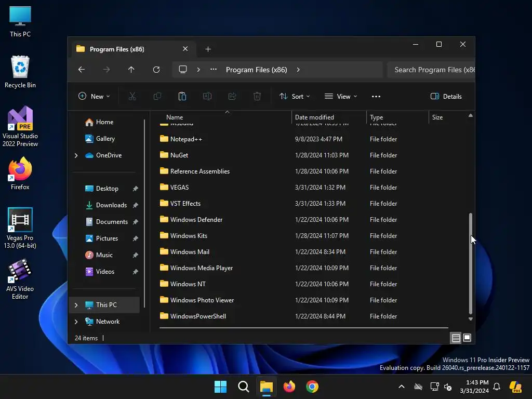The height and width of the screenshot is (399, 532).
Task: Select the NuGet folder
Action: pyautogui.click(x=179, y=155)
